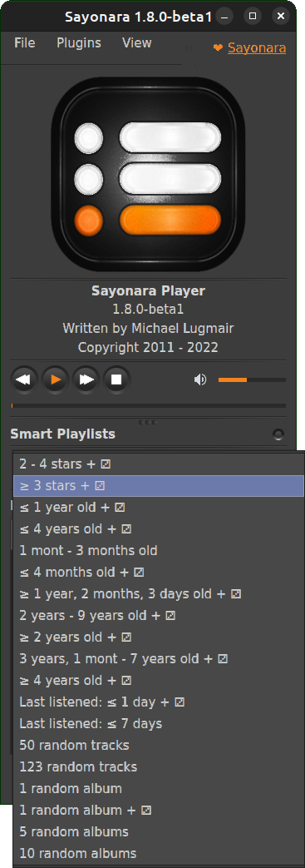305x868 pixels.
Task: Select 'Last listened: ≤ 7 days'
Action: (159, 723)
